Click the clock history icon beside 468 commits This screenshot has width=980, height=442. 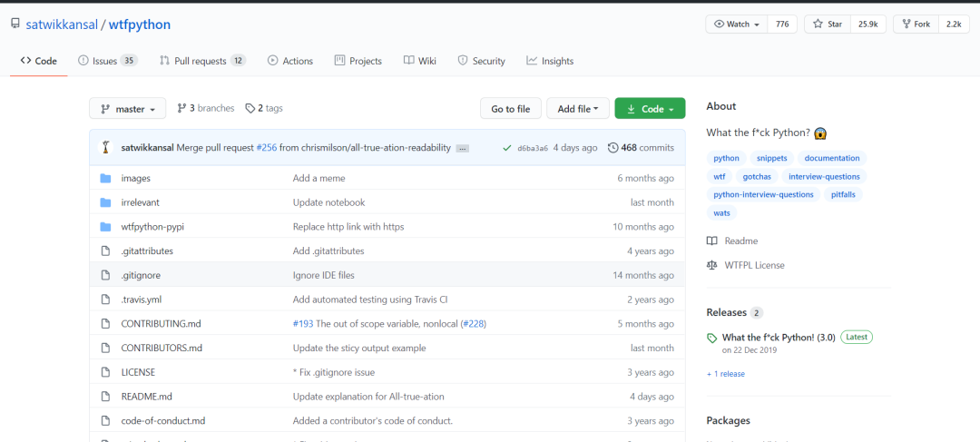coord(613,148)
